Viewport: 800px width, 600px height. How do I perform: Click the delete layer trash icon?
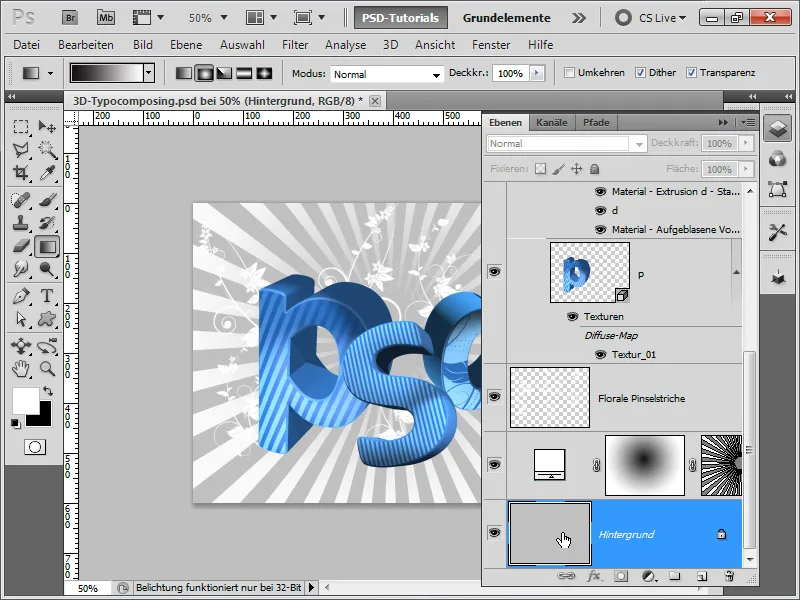pos(729,576)
